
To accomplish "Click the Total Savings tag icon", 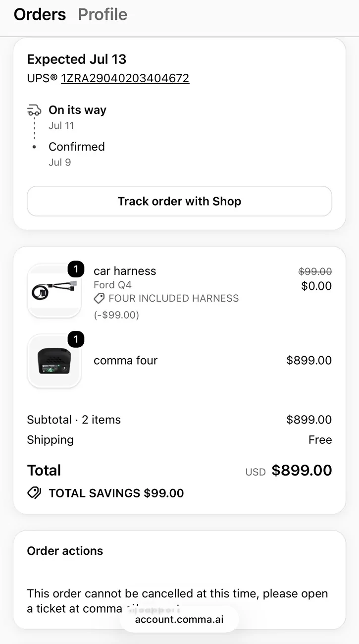I will click(34, 493).
